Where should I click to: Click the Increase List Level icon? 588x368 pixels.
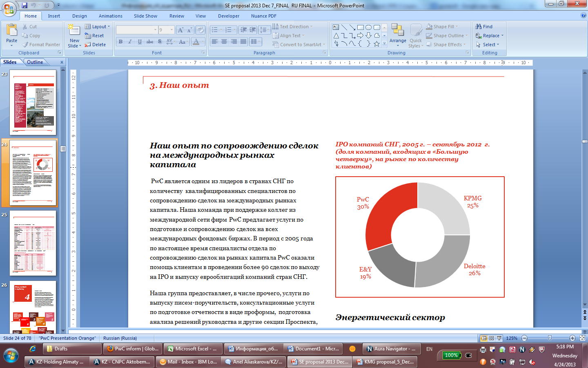(x=253, y=30)
